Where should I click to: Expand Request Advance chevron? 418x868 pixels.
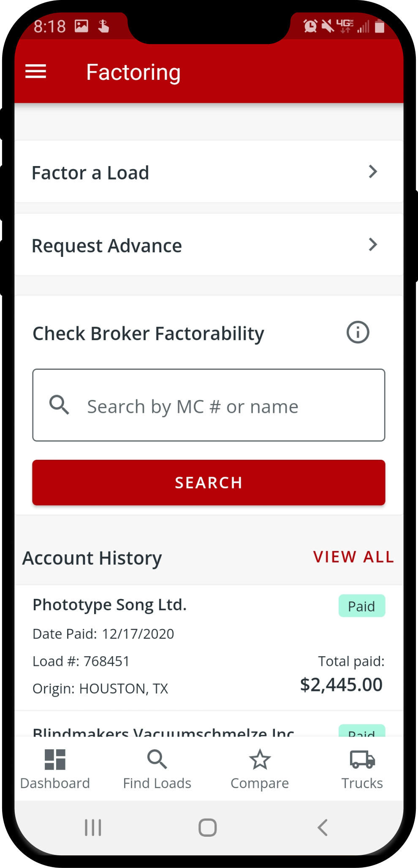coord(372,244)
